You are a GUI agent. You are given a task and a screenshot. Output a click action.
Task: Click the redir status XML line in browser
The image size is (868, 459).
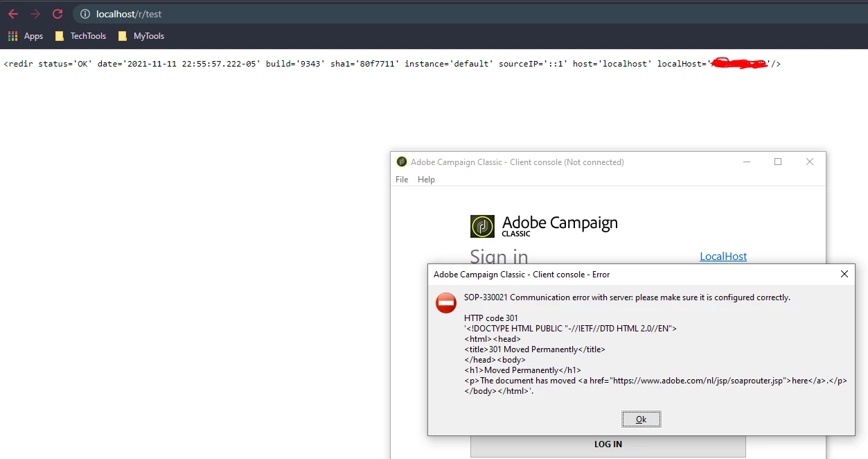tap(393, 64)
